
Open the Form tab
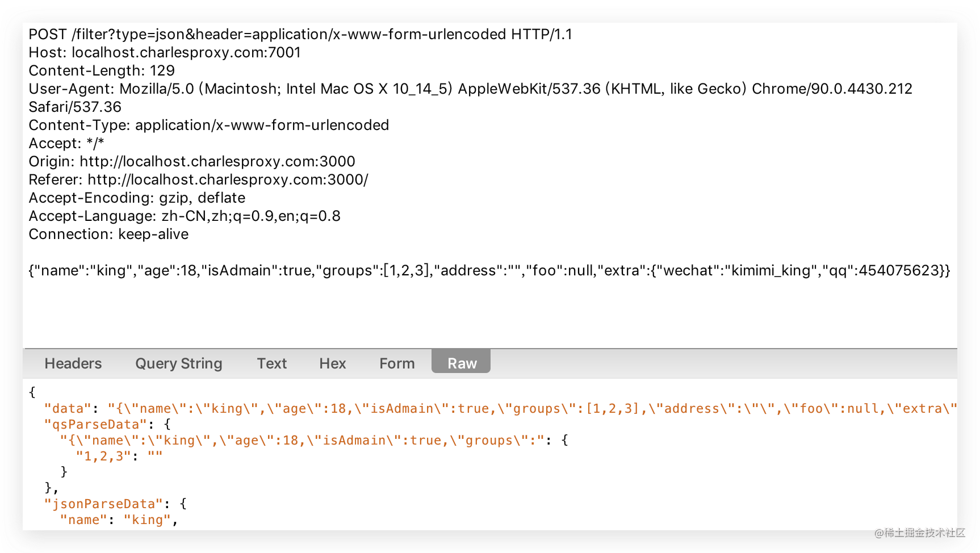(397, 363)
